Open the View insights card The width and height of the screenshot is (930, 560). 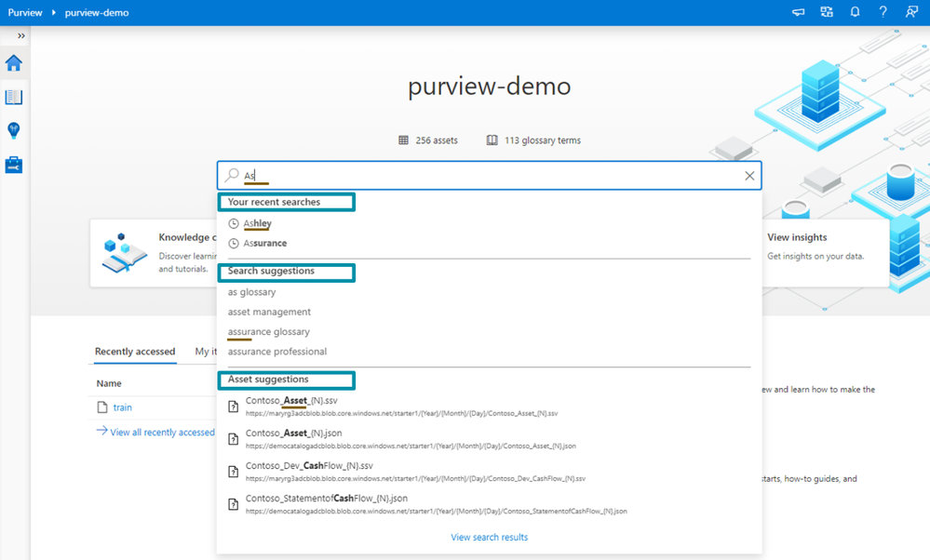tap(825, 253)
